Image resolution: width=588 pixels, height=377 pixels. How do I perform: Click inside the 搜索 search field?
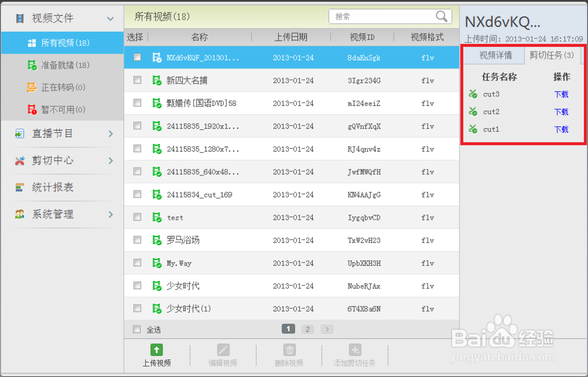382,16
